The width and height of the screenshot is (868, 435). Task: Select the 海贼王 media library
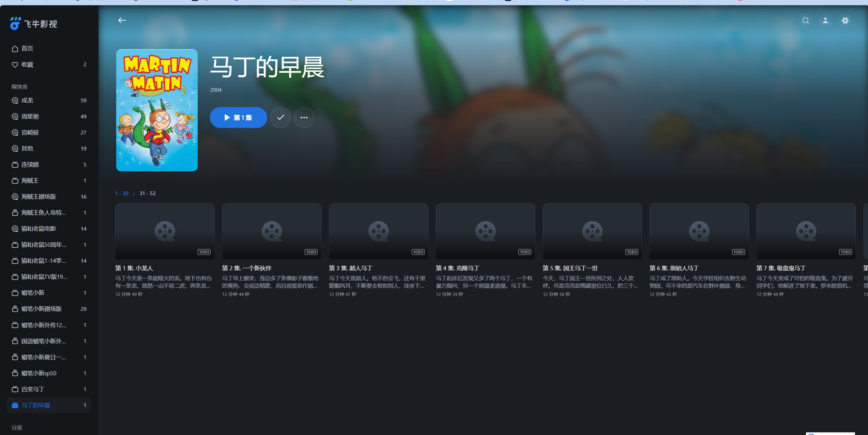click(30, 180)
